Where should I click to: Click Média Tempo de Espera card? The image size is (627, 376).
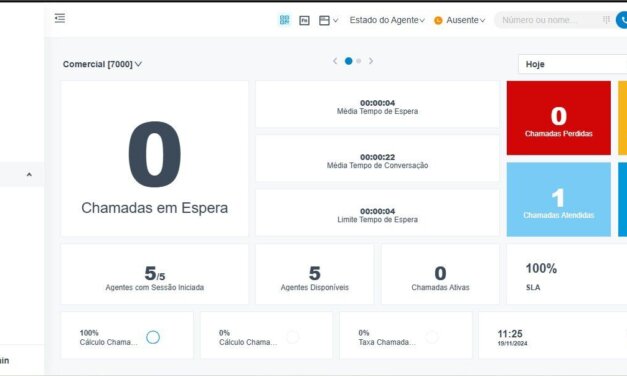pyautogui.click(x=377, y=104)
